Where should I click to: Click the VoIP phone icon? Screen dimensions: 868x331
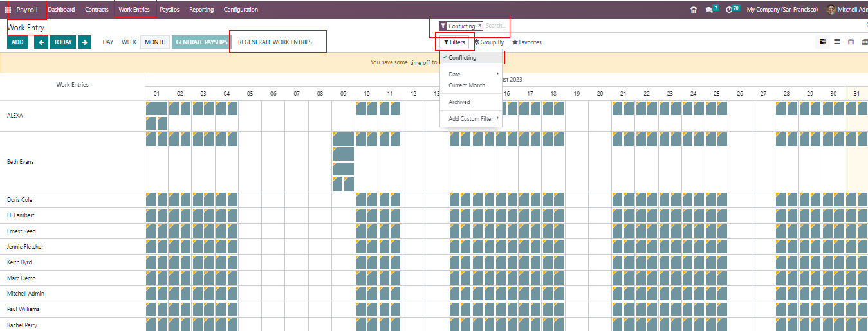[693, 10]
